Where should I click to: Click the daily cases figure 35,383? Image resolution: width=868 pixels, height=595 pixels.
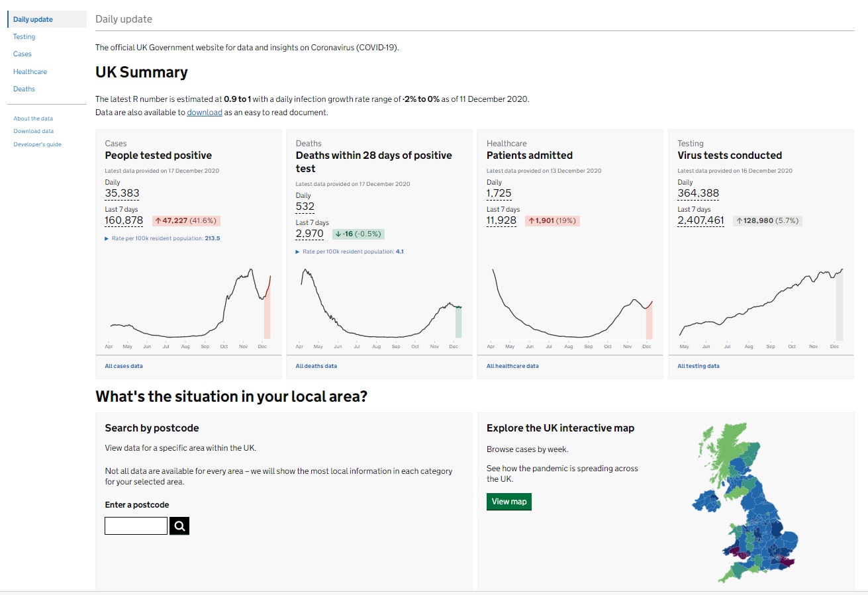click(122, 193)
